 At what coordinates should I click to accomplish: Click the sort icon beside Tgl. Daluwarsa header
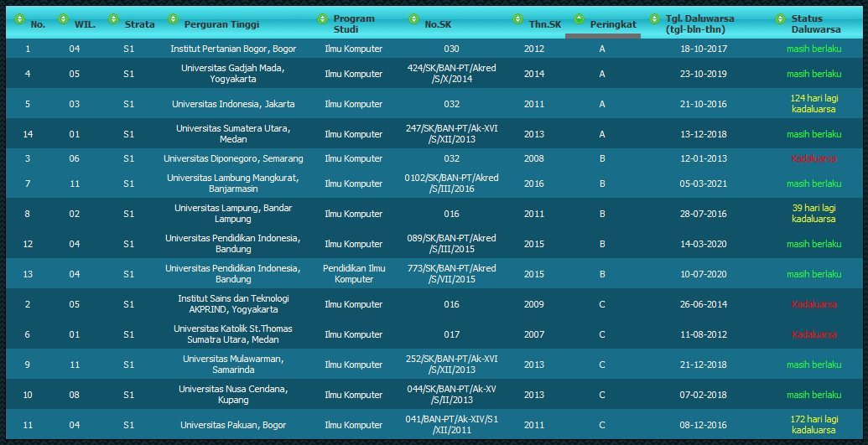(x=654, y=18)
